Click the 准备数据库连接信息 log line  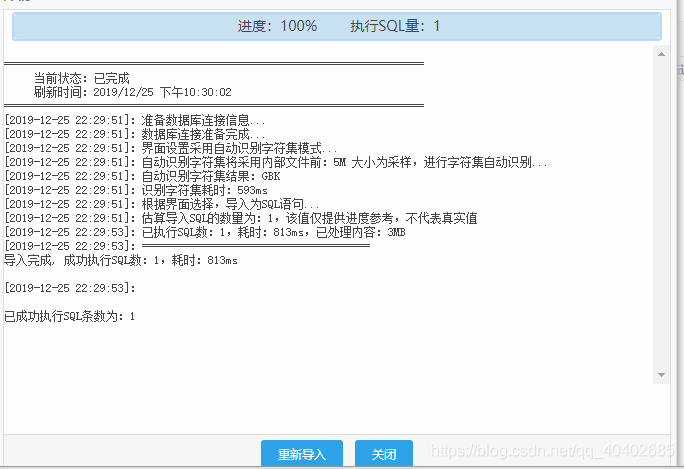click(135, 120)
